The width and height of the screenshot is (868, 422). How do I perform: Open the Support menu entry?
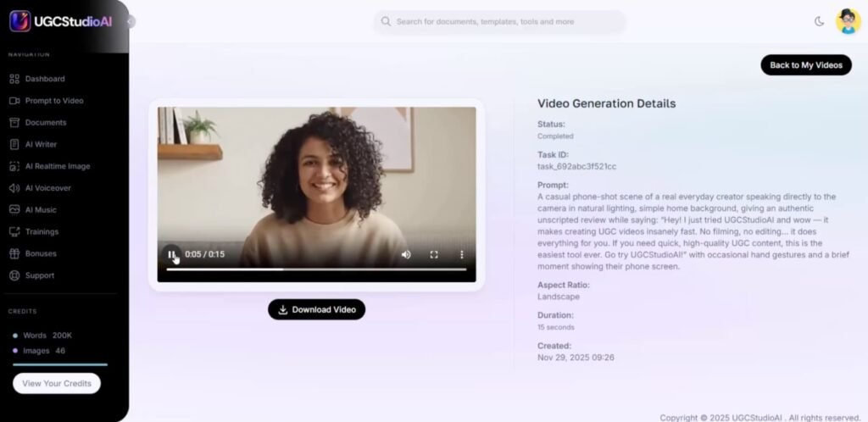point(40,275)
